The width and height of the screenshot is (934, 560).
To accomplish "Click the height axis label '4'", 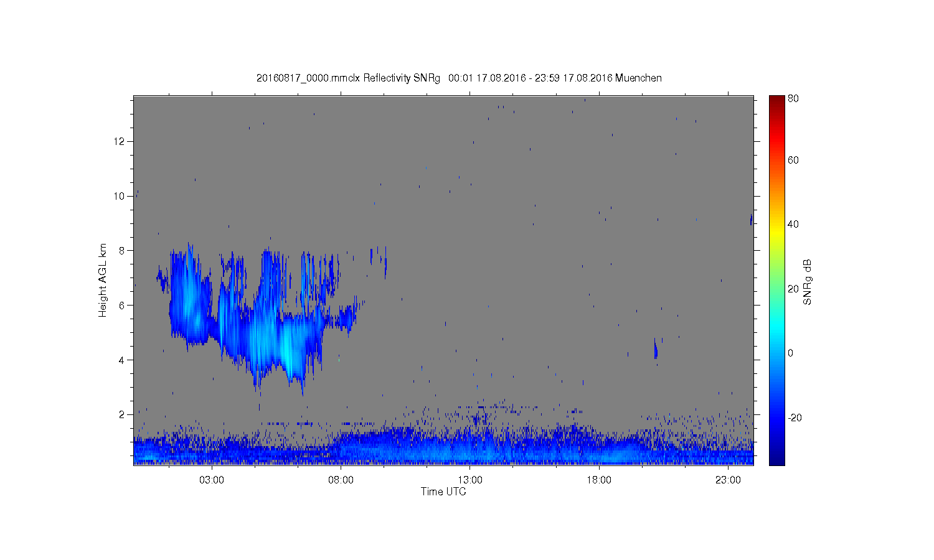I will click(x=123, y=360).
